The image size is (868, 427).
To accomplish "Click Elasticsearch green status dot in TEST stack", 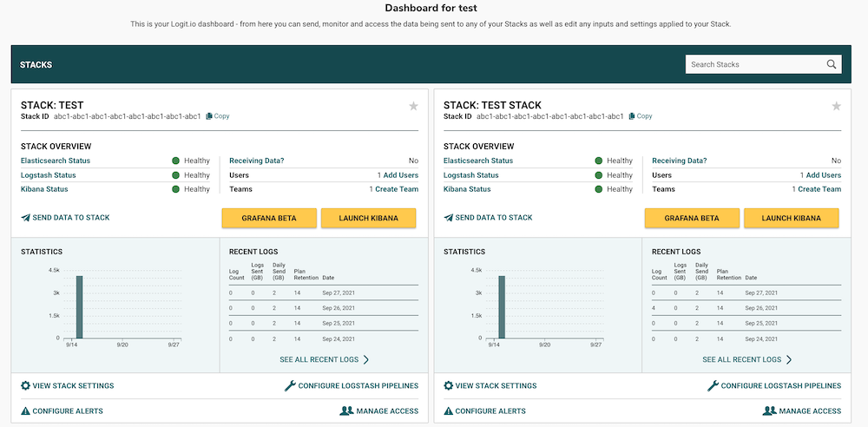I will coord(175,161).
